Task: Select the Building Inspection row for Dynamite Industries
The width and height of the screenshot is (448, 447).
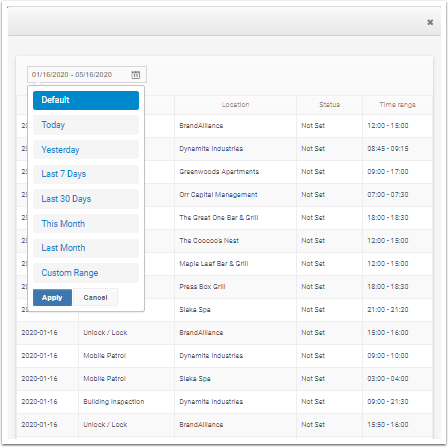Action: pyautogui.click(x=224, y=402)
